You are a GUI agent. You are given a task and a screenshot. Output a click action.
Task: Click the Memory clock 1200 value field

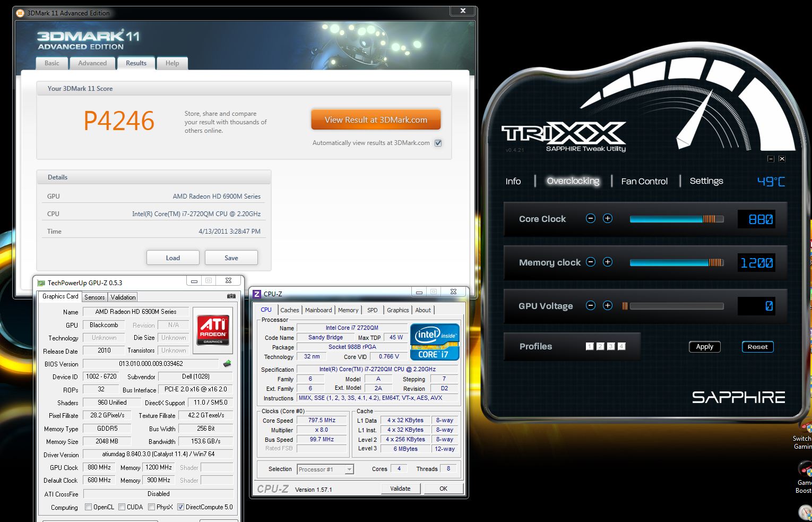[756, 262]
